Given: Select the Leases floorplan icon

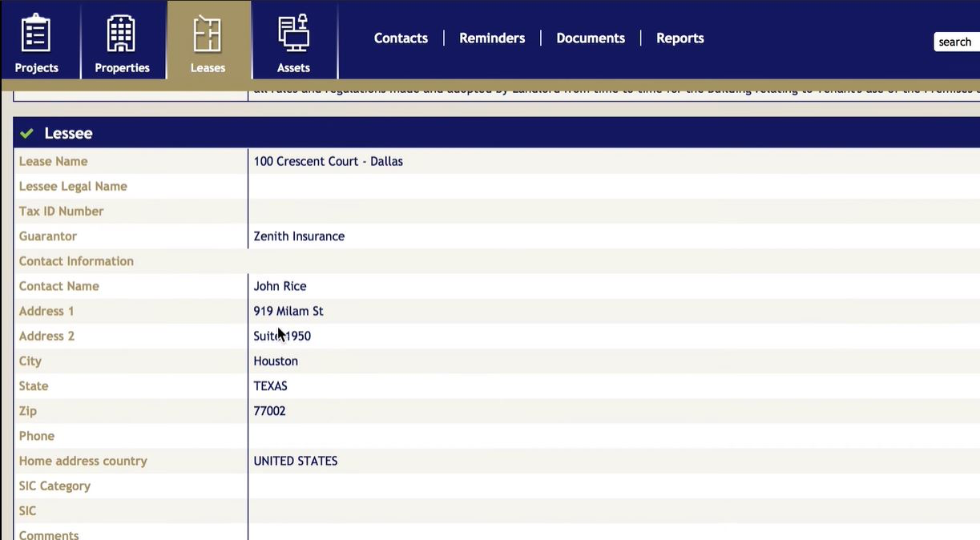Looking at the screenshot, I should 208,34.
